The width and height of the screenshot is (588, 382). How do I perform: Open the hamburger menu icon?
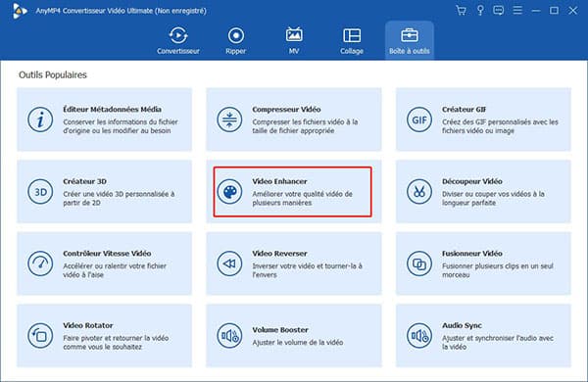[x=517, y=11]
